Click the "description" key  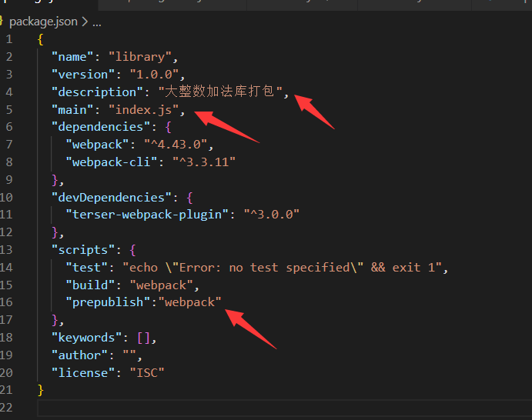97,92
